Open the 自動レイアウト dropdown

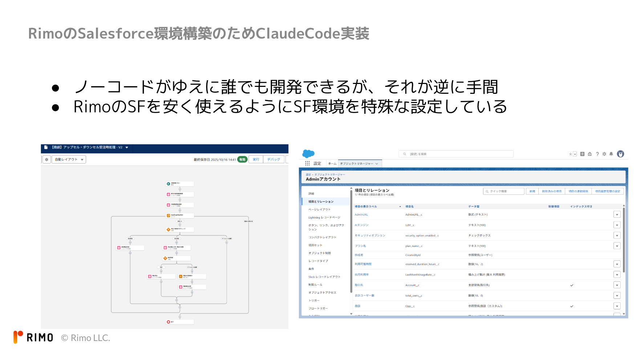(x=70, y=160)
